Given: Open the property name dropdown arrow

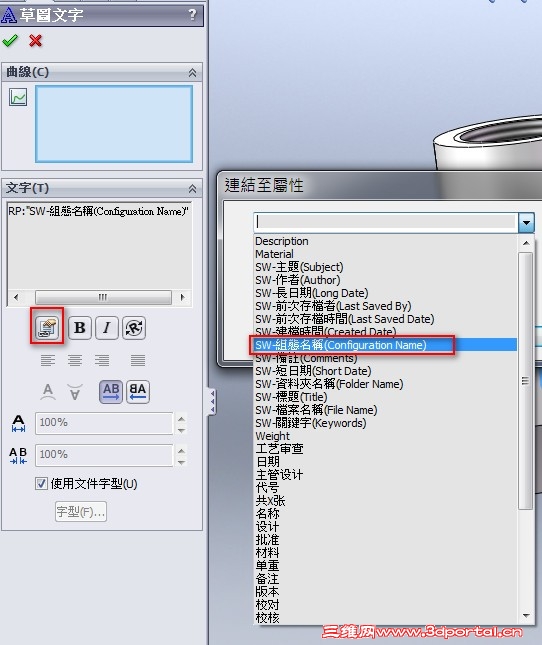Looking at the screenshot, I should (526, 223).
